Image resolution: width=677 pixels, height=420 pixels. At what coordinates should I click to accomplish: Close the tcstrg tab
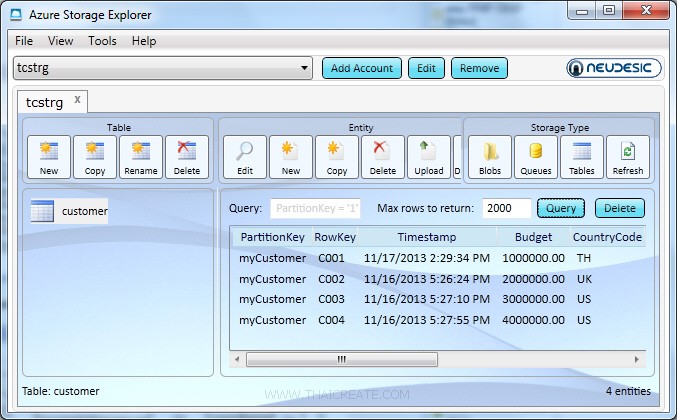point(78,100)
